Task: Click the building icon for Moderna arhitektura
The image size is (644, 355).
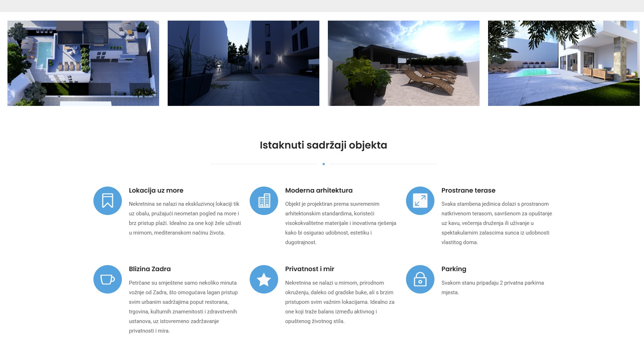Action: (264, 201)
